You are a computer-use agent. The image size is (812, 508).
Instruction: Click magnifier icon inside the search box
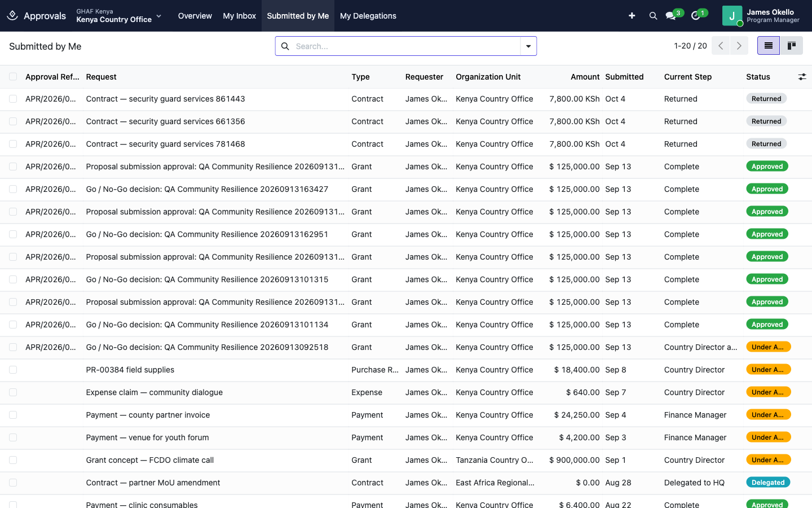coord(285,46)
